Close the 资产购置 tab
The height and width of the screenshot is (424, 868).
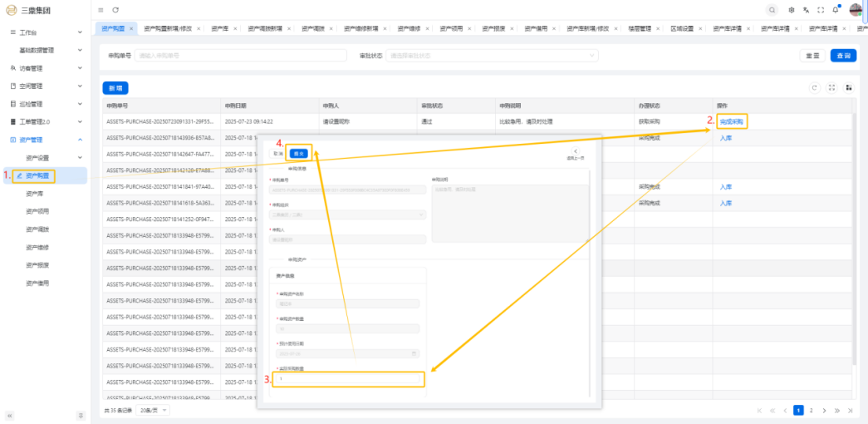(x=131, y=28)
